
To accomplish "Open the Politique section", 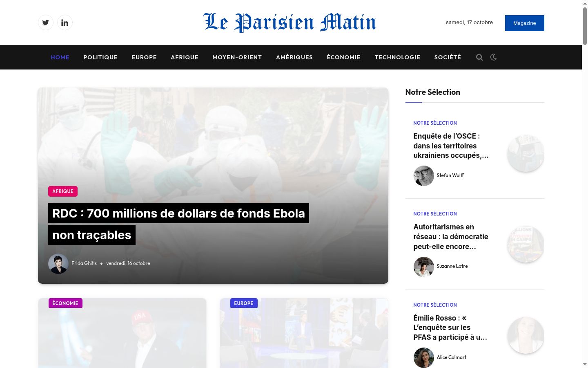I will (x=100, y=57).
